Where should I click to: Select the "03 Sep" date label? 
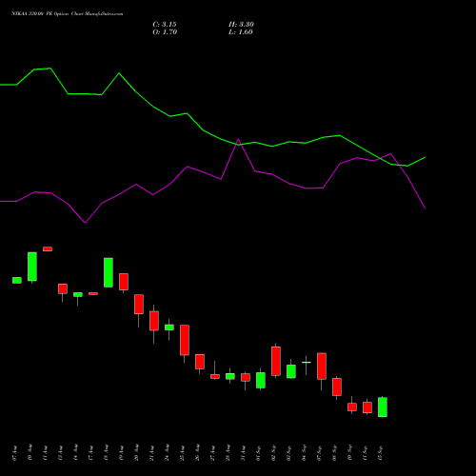288,453
